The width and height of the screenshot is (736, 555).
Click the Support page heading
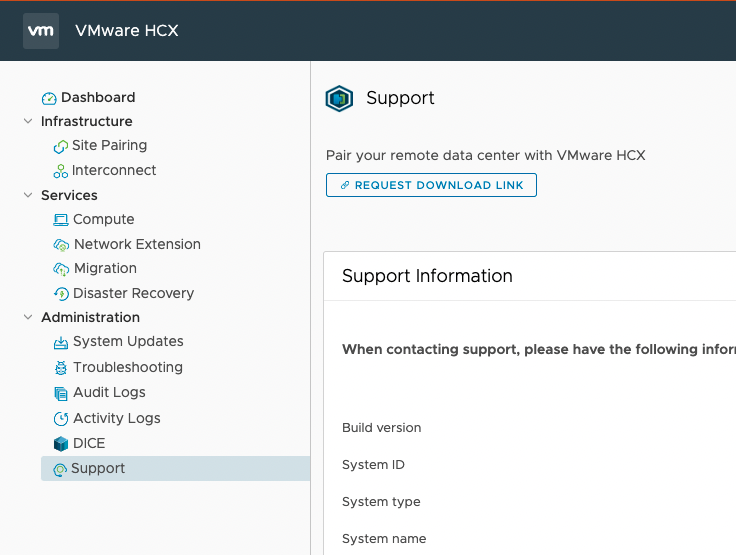click(x=400, y=98)
